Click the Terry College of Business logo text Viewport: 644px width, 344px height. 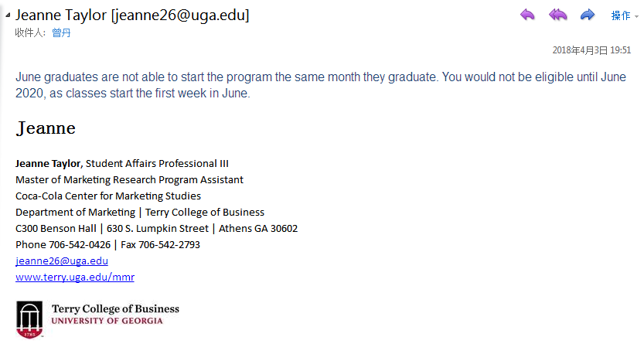click(115, 309)
